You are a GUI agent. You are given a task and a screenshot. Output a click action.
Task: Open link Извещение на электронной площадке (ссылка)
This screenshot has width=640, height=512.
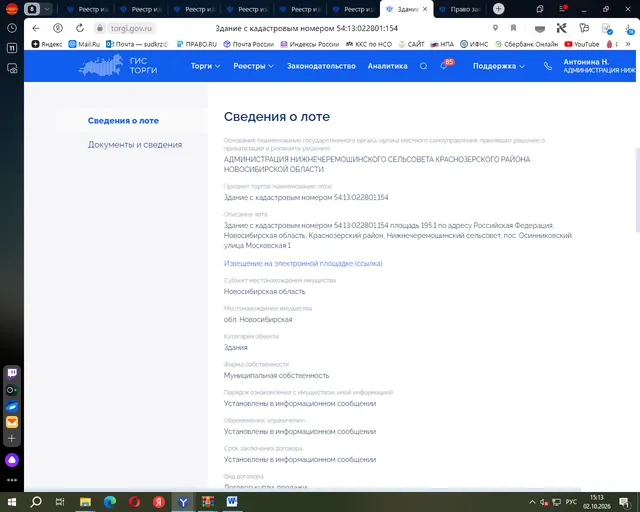[303, 263]
